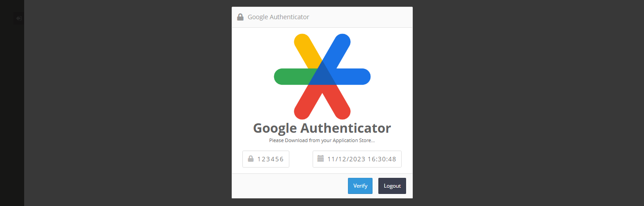Click the dimmed backdrop left of dialog
This screenshot has height=206, width=644.
pyautogui.click(x=127, y=103)
